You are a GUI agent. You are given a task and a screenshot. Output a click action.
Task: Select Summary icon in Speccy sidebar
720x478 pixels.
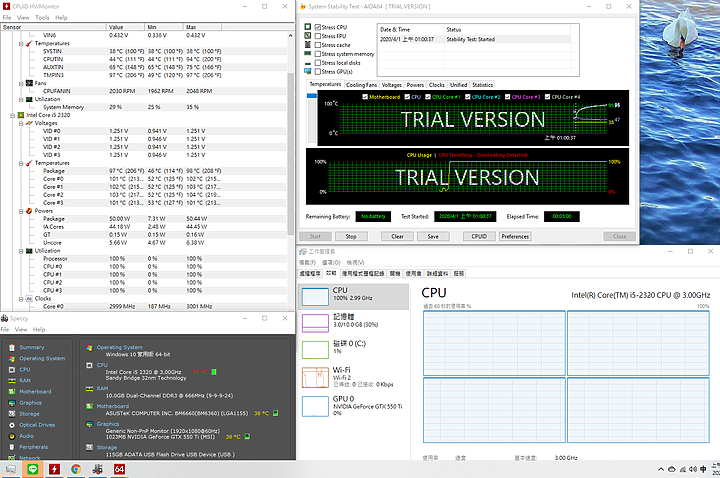coord(12,348)
